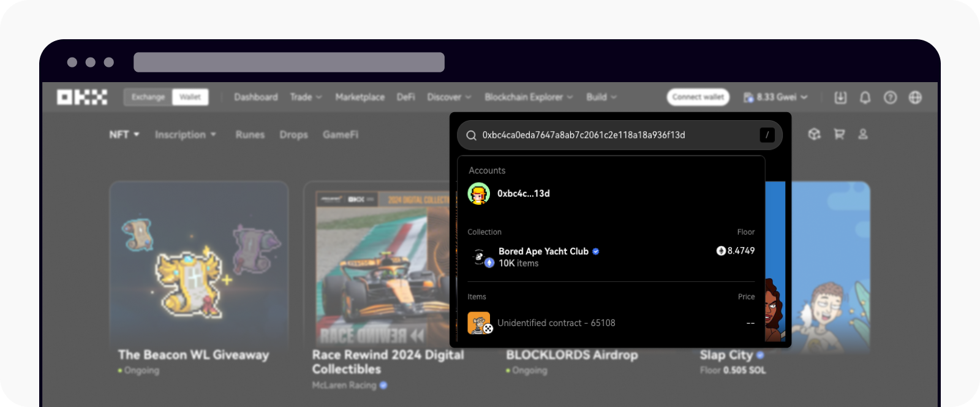Click the Bored Ape Yacht Club collection icon

click(481, 257)
